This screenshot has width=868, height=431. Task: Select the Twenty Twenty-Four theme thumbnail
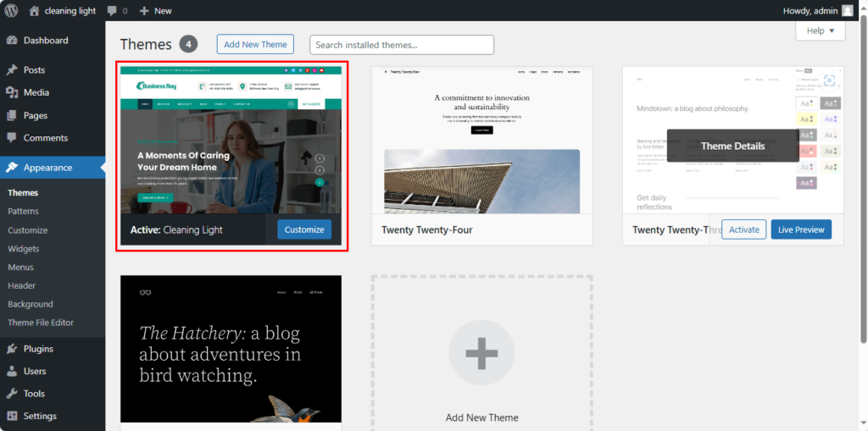coord(481,140)
